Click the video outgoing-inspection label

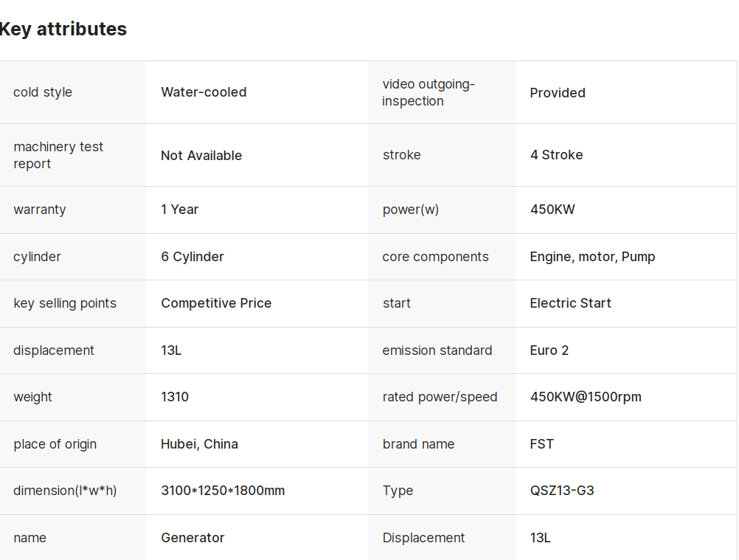tap(429, 92)
